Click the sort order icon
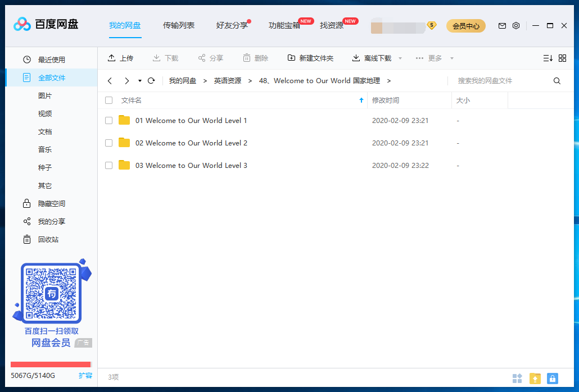 [548, 58]
